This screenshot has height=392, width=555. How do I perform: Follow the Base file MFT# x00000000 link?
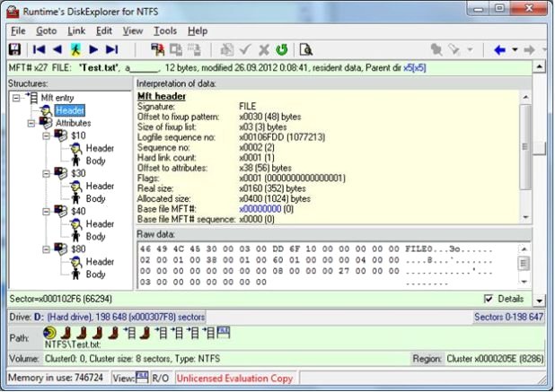260,209
